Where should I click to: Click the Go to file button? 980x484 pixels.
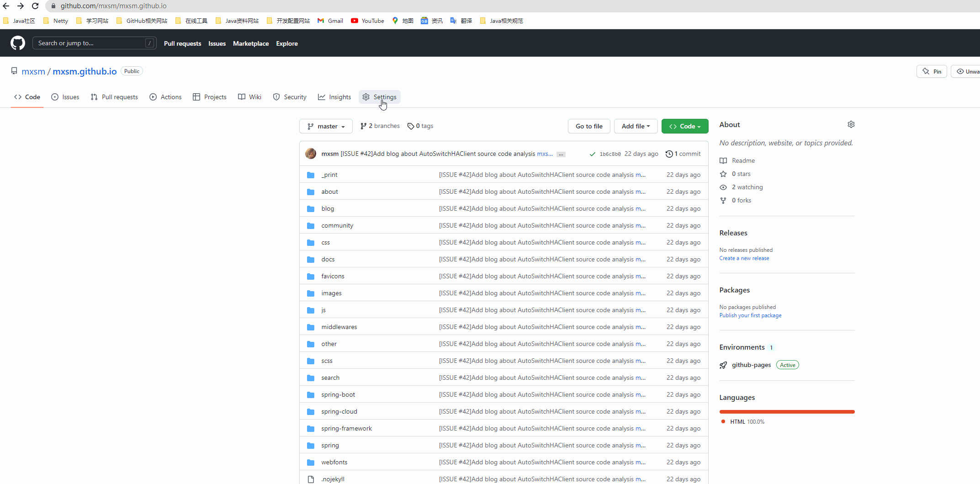(589, 126)
